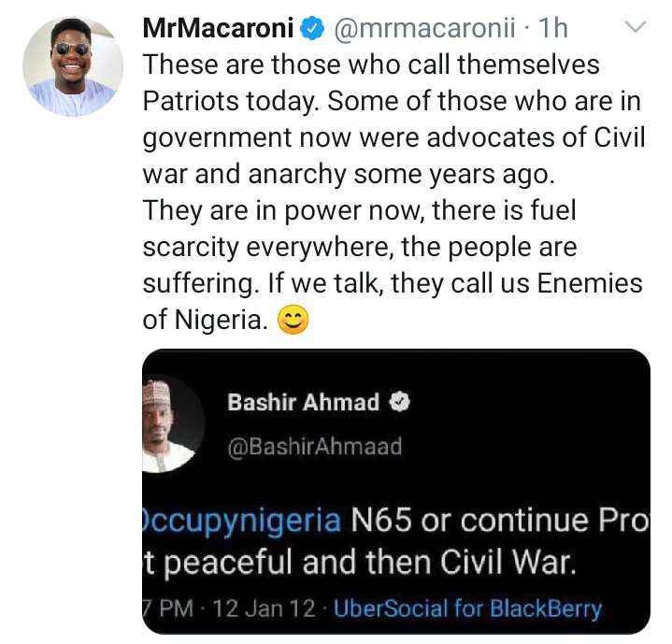Click the Bashir Ahmad display name

(303, 403)
